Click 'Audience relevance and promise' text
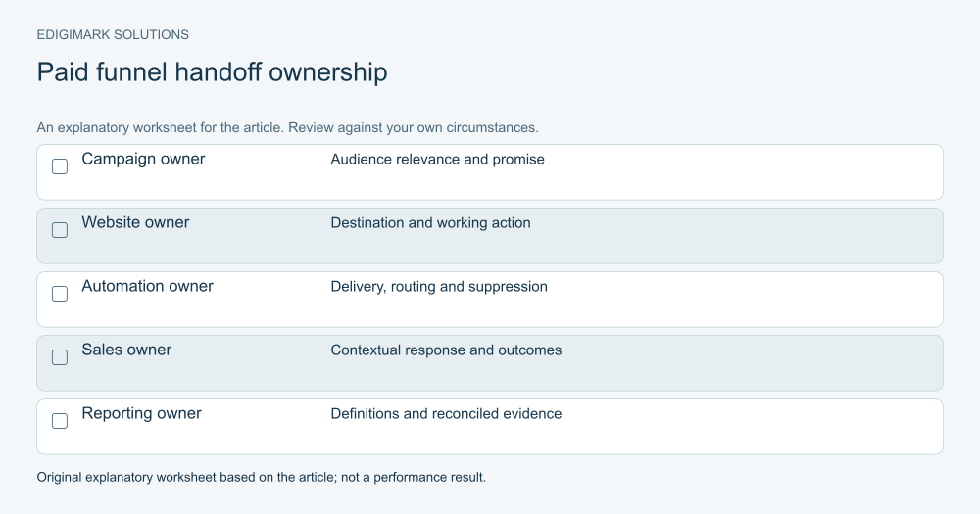This screenshot has height=514, width=980. [437, 160]
